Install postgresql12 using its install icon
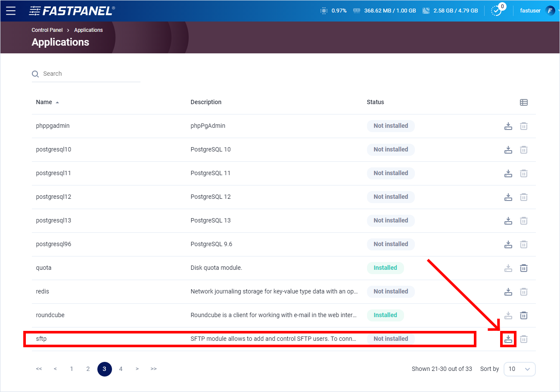560x392 pixels. coord(508,197)
